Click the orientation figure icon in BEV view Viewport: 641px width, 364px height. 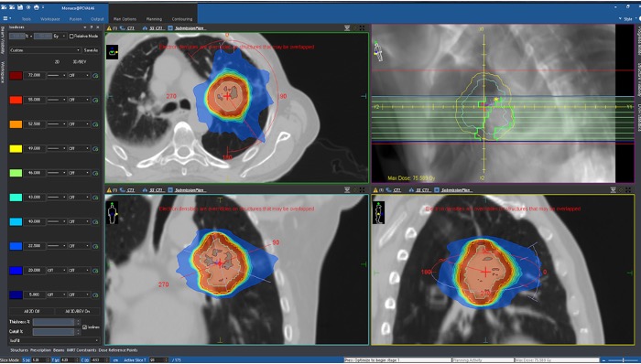click(378, 50)
